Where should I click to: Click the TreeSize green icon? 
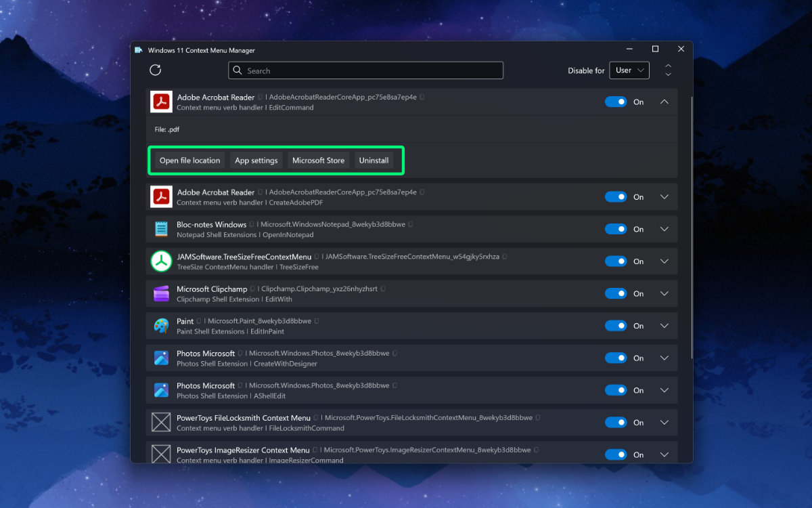coord(160,261)
